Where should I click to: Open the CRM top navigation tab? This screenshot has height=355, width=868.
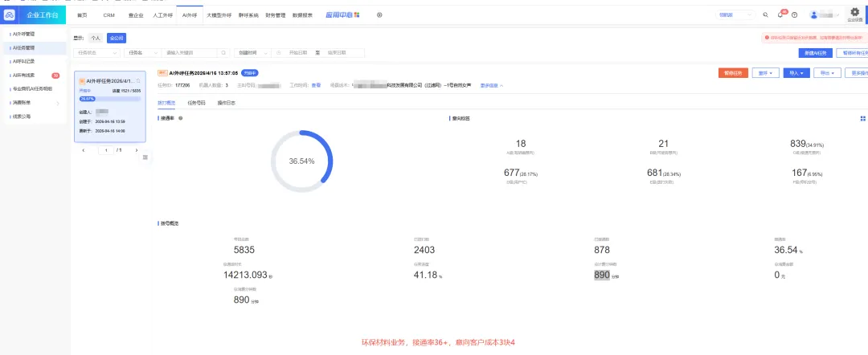coord(109,15)
